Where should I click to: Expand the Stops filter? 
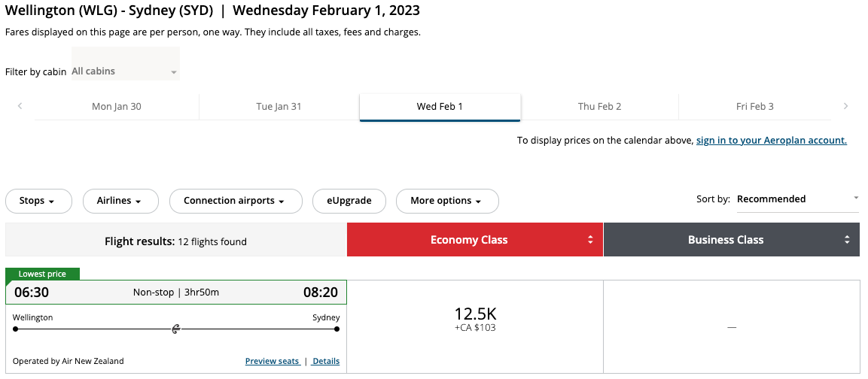point(38,201)
